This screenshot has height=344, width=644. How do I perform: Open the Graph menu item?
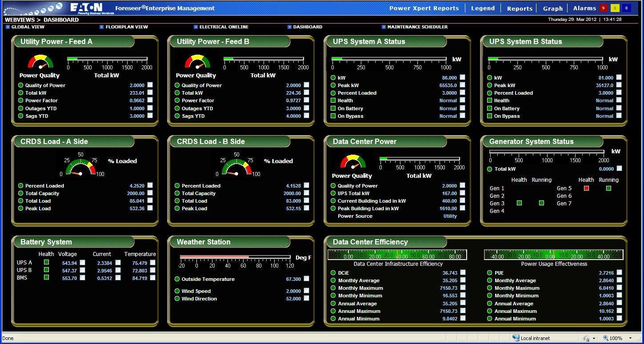[x=553, y=8]
